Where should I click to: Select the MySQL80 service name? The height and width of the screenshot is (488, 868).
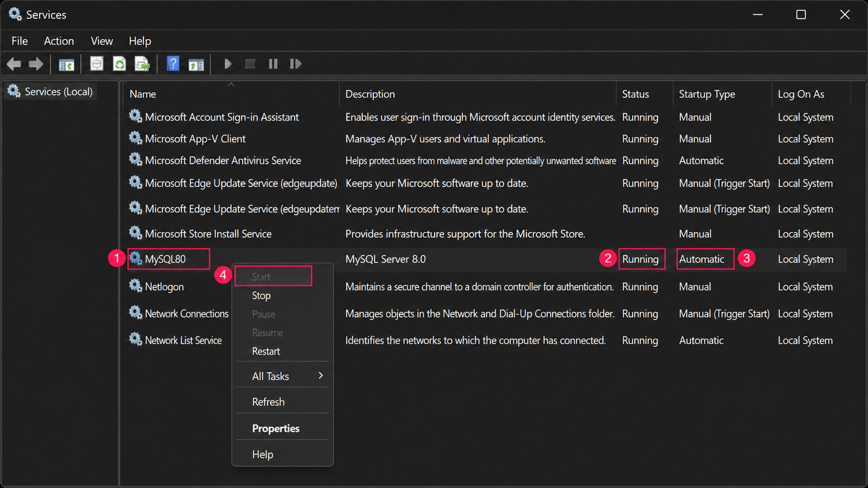coord(165,259)
